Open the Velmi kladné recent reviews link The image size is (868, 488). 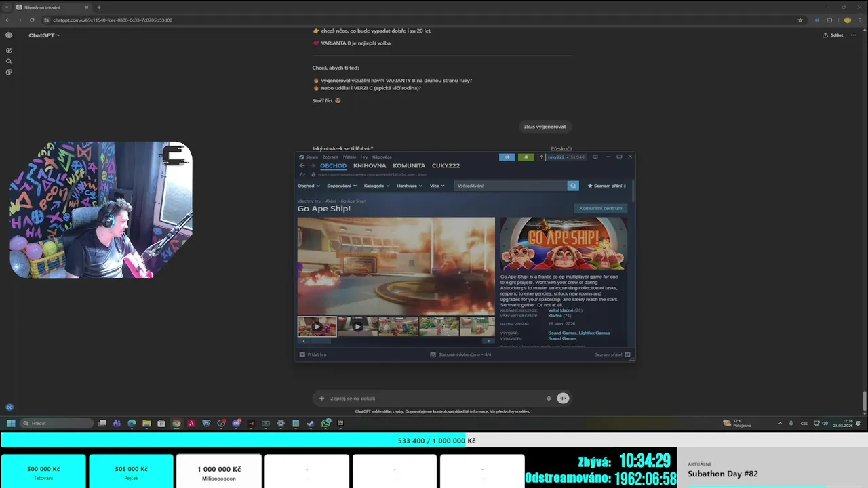pyautogui.click(x=560, y=310)
